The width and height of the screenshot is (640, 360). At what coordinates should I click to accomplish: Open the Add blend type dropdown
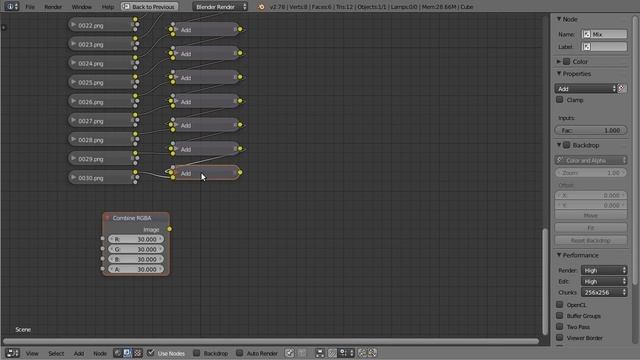pyautogui.click(x=586, y=89)
